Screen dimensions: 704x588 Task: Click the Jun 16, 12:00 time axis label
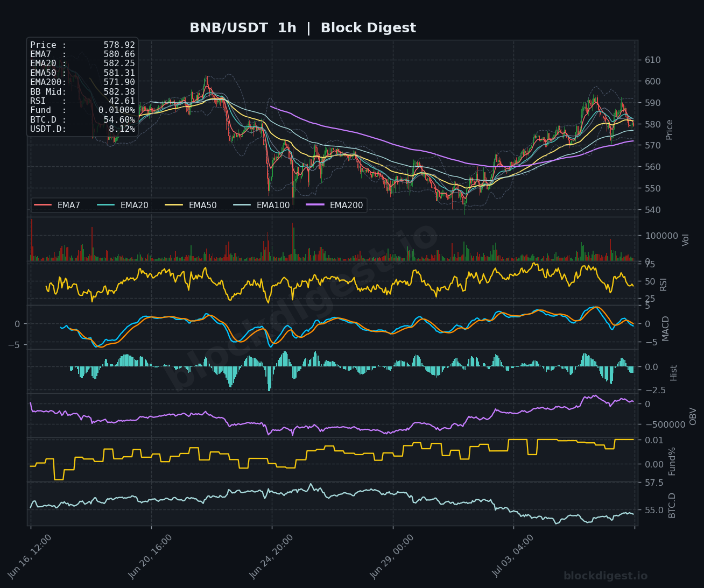30,556
